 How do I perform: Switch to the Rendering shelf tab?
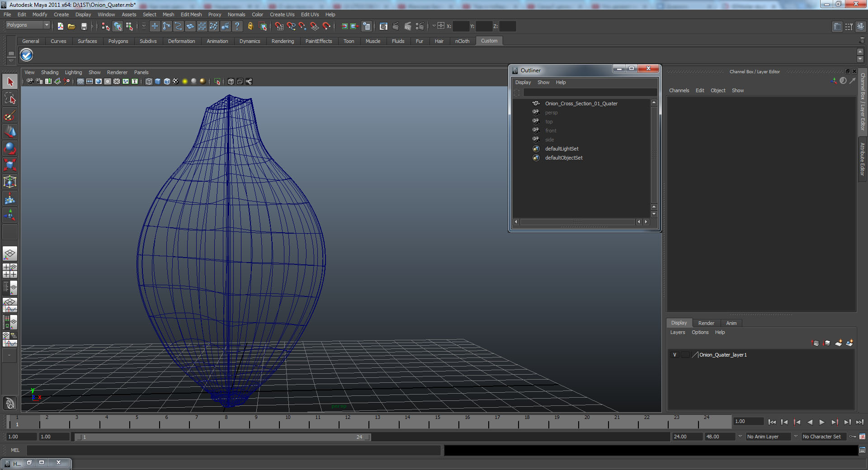pos(283,41)
